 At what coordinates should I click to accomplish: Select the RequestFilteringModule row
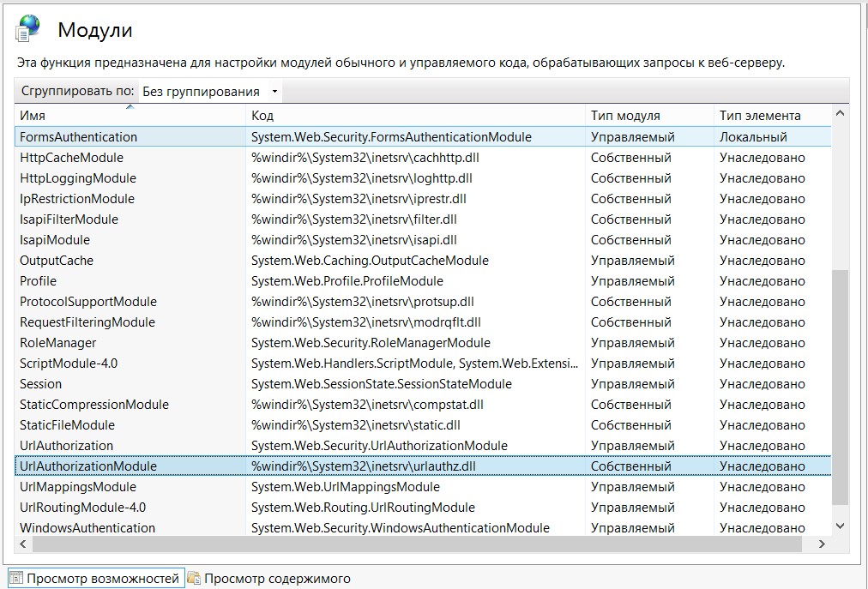pyautogui.click(x=423, y=322)
